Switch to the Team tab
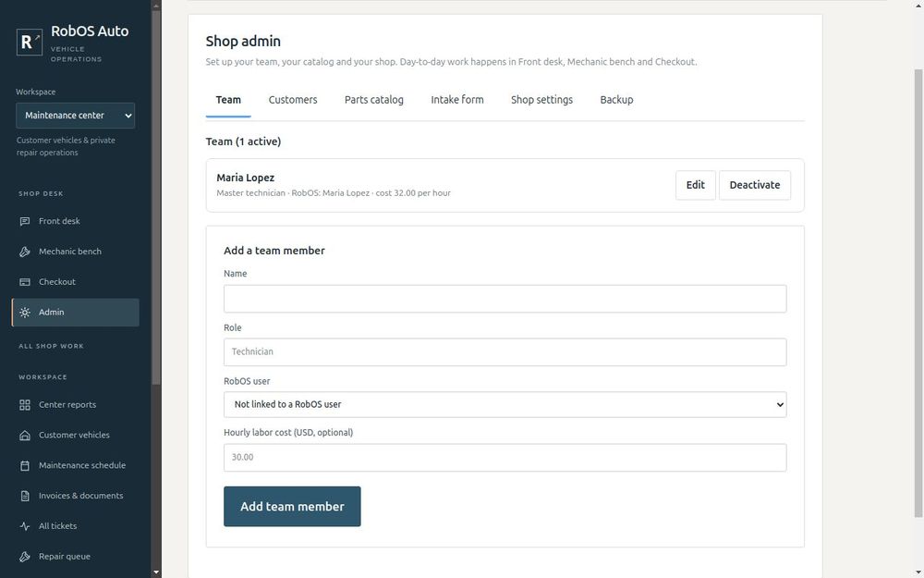The width and height of the screenshot is (924, 578). pyautogui.click(x=228, y=100)
